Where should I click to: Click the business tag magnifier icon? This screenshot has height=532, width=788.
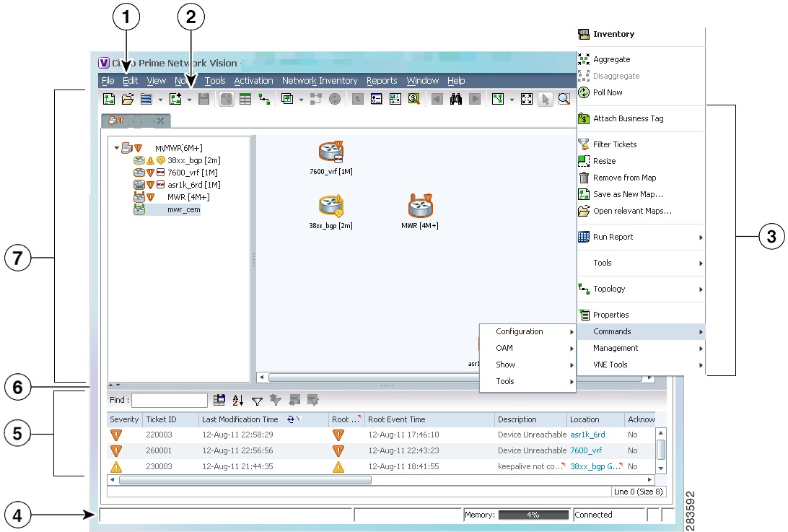click(x=413, y=99)
